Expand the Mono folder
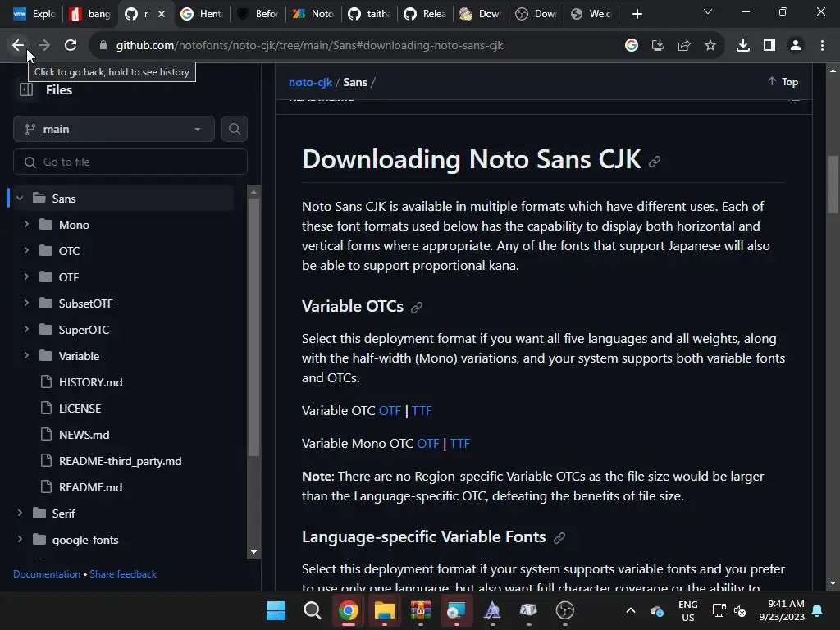The height and width of the screenshot is (630, 840). [26, 225]
